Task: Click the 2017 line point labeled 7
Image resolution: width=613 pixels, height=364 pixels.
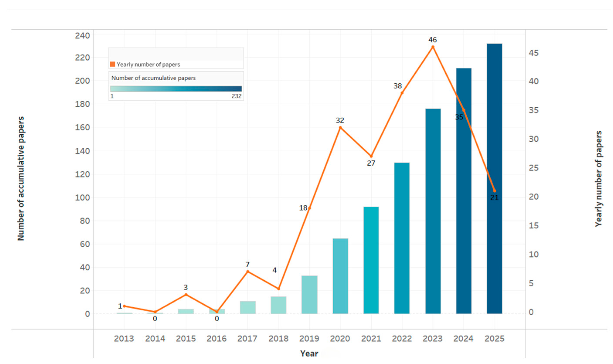Action: (248, 271)
